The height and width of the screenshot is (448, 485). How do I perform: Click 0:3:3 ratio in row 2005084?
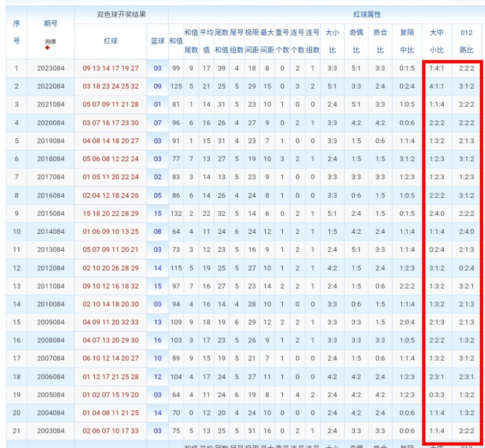pos(436,395)
